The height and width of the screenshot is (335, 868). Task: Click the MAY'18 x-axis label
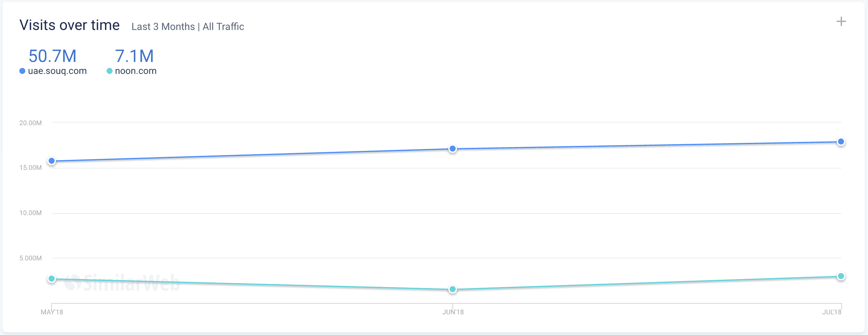[52, 312]
